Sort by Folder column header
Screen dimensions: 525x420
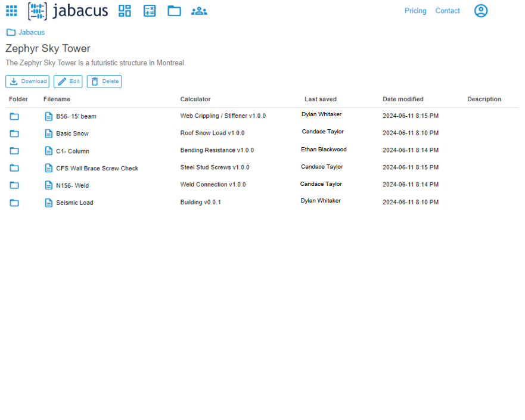(18, 99)
